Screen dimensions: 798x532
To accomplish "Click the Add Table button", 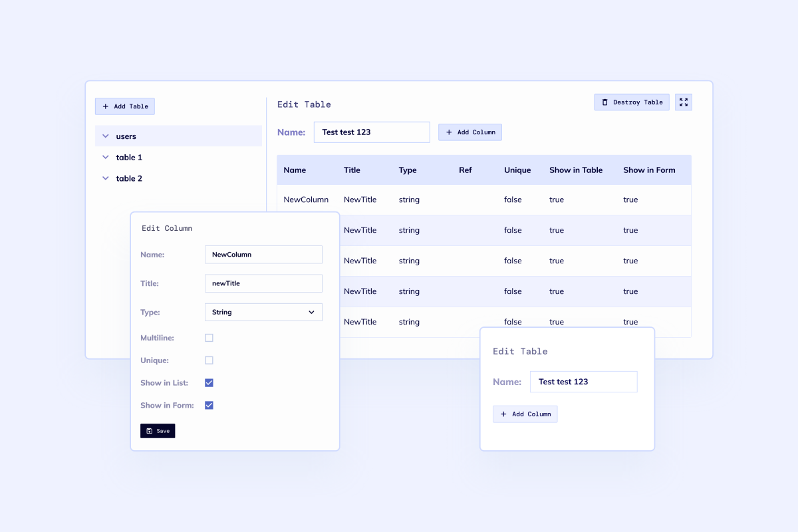I will pyautogui.click(x=124, y=106).
